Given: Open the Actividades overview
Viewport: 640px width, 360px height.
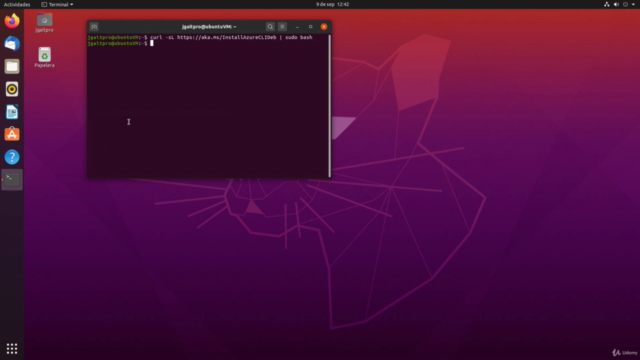Looking at the screenshot, I should click(x=17, y=4).
